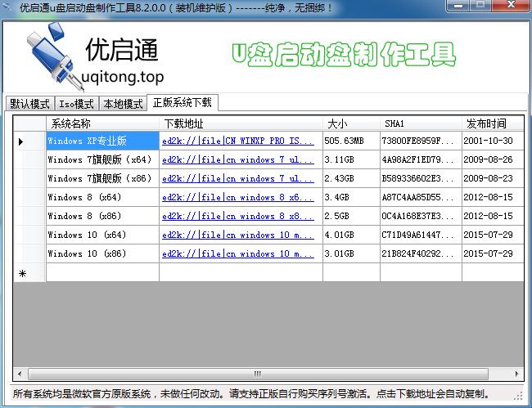The image size is (532, 408).
Task: Click the Windows 10 (x86) ed2k link
Action: (x=237, y=253)
